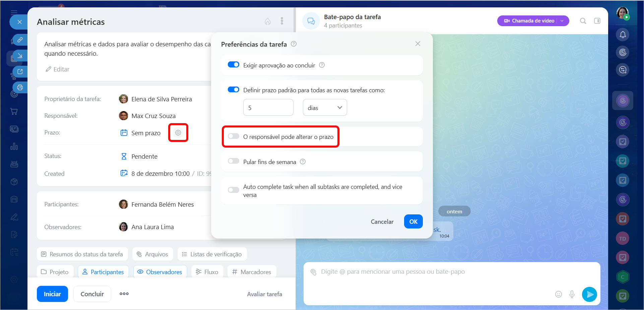Viewport: 644px width, 310px height.
Task: Click the print icon in side panel
Action: pos(20,88)
